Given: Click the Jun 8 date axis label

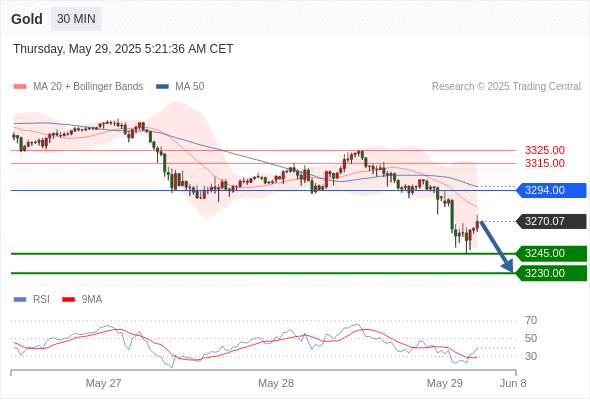Looking at the screenshot, I should (513, 383).
